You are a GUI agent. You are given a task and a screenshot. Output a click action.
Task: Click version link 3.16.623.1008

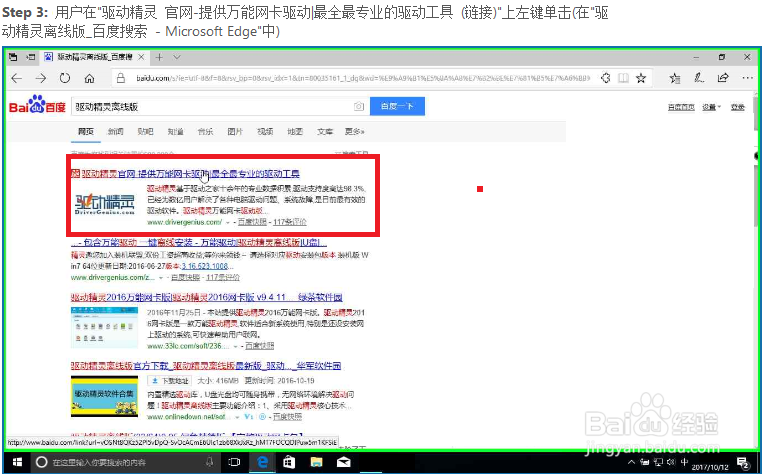pyautogui.click(x=205, y=266)
